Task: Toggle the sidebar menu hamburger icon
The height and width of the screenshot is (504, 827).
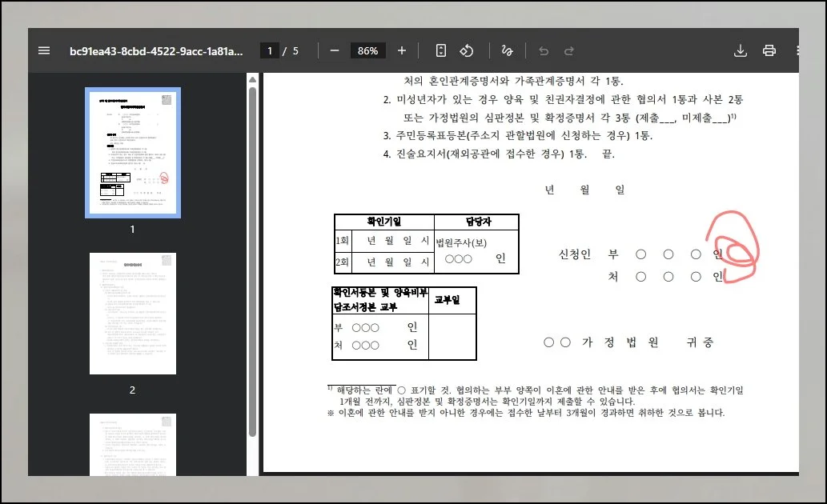Action: pyautogui.click(x=44, y=50)
